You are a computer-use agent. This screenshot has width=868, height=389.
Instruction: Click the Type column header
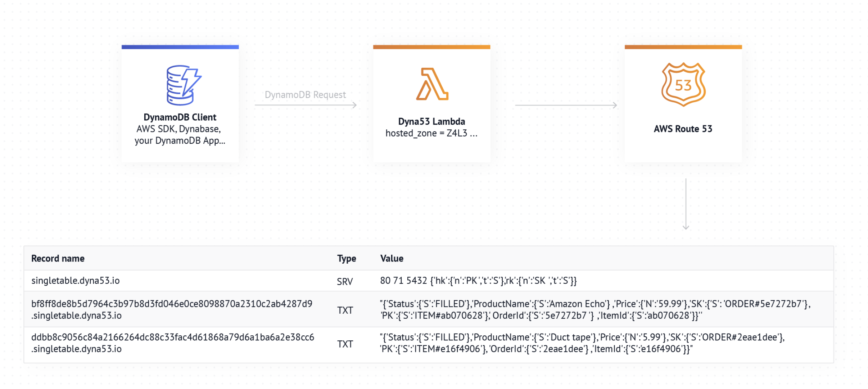pyautogui.click(x=347, y=258)
